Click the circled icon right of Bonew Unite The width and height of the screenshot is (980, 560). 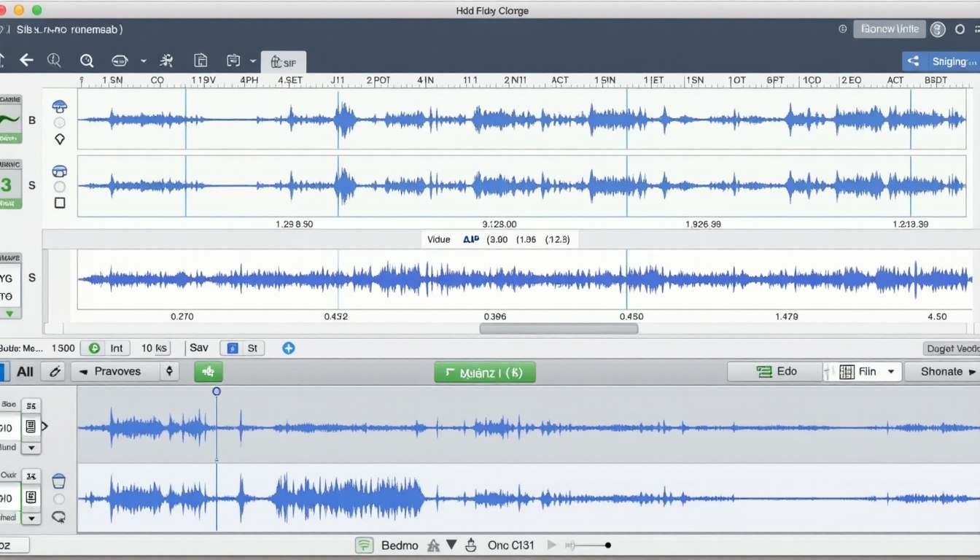pos(938,29)
